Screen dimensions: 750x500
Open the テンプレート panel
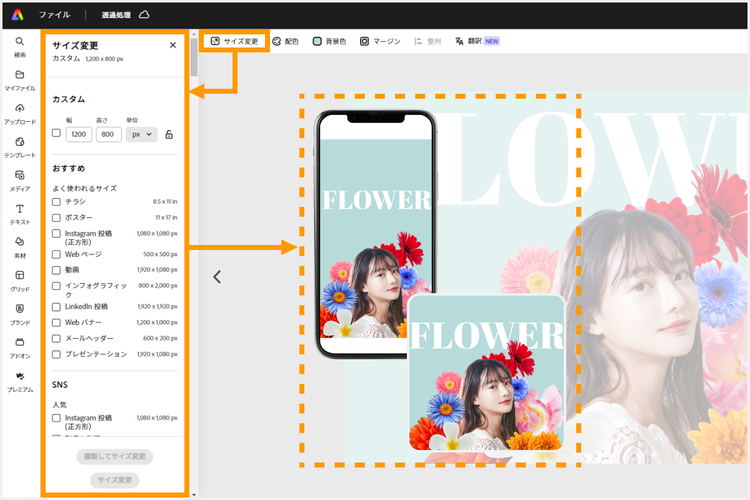coord(20,147)
